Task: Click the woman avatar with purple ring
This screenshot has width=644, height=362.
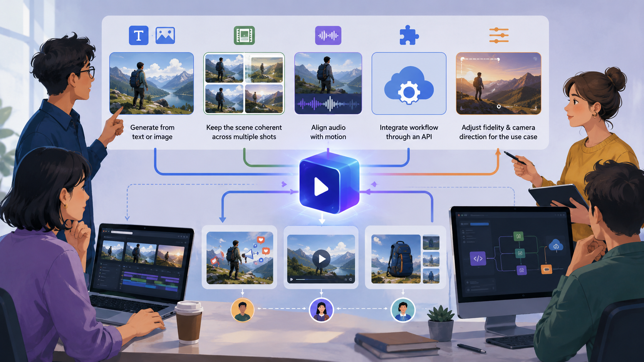Action: click(x=321, y=310)
